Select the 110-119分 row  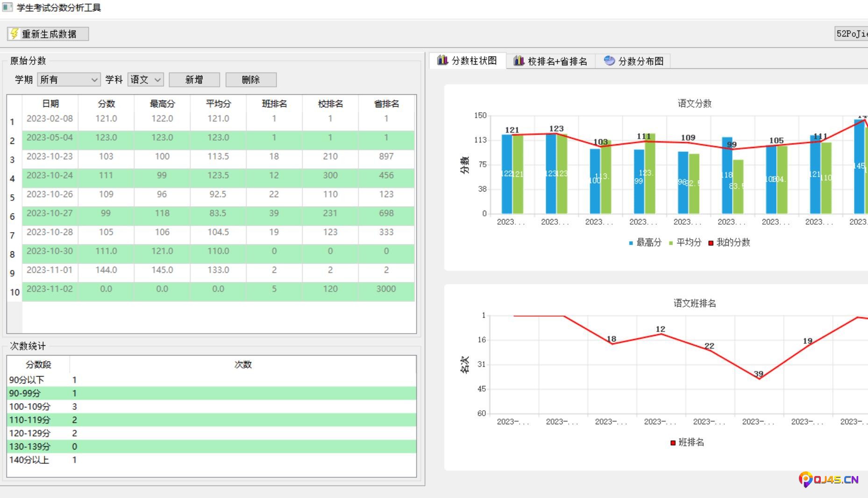(x=212, y=420)
